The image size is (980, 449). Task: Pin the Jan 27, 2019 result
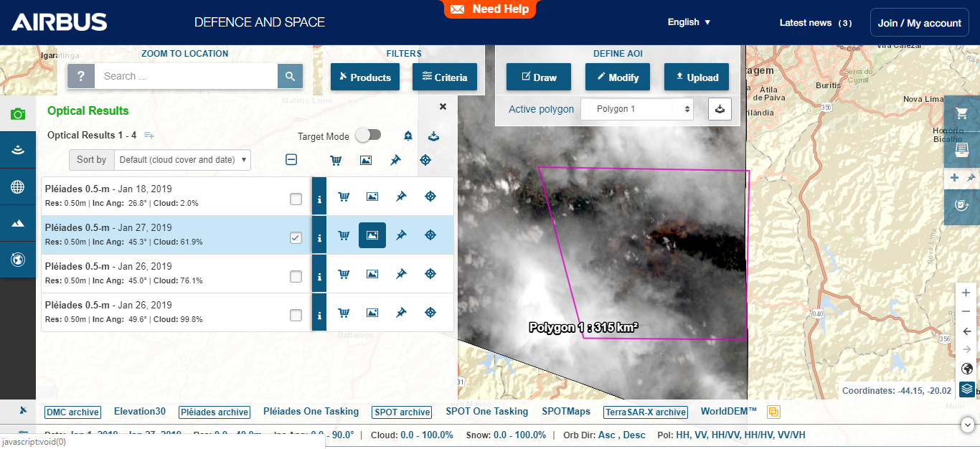click(x=401, y=235)
